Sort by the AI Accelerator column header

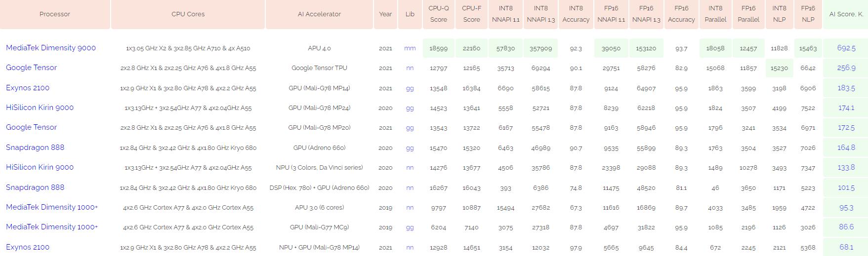(319, 14)
